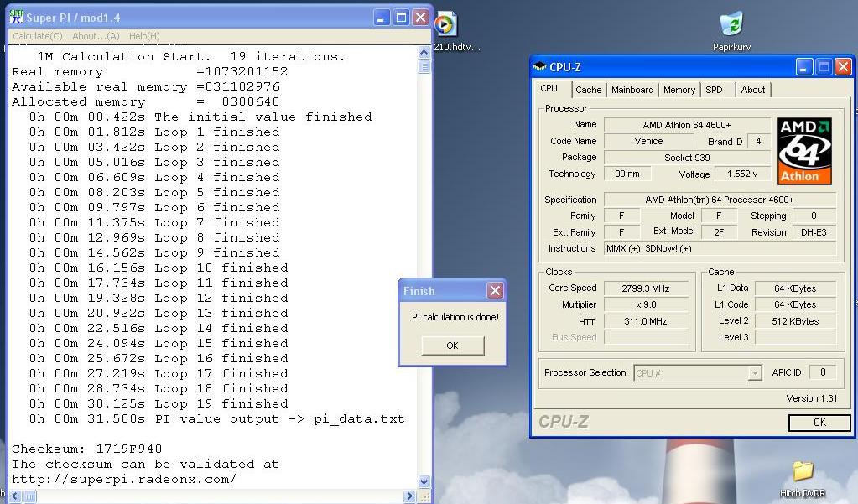Viewport: 858px width, 504px height.
Task: Minimize the CPU-Z window
Action: pyautogui.click(x=803, y=67)
